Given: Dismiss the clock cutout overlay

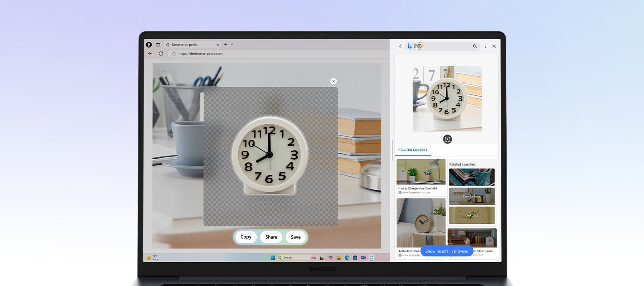Looking at the screenshot, I should (333, 81).
